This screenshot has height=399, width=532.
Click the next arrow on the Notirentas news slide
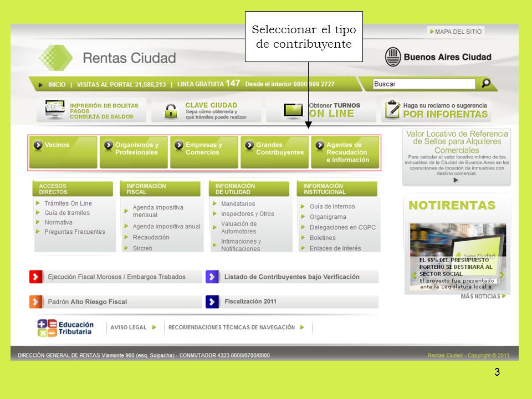(502, 275)
